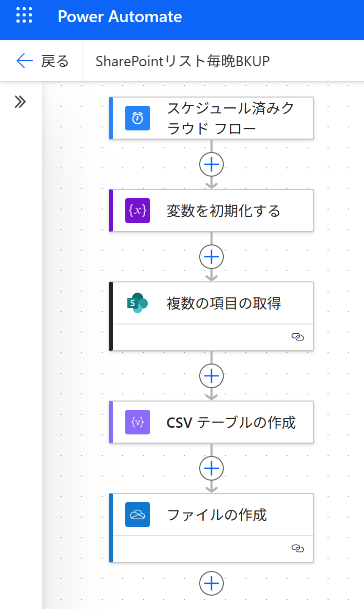
Task: Click connection link icon on ファイルの作成 card
Action: [298, 548]
